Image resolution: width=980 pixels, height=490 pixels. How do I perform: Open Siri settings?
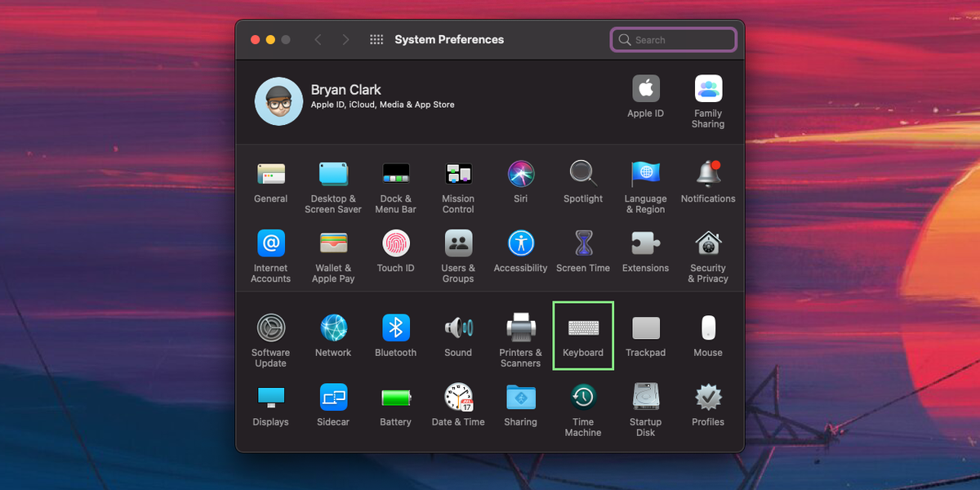tap(520, 175)
